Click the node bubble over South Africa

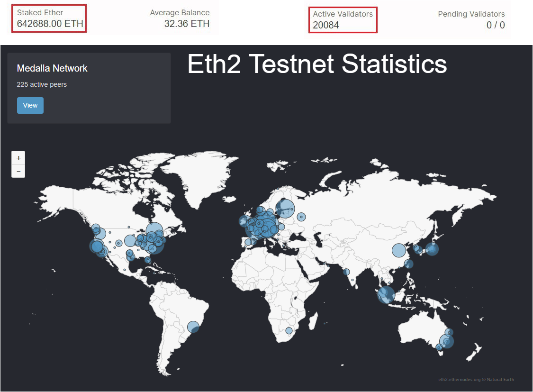click(x=289, y=330)
